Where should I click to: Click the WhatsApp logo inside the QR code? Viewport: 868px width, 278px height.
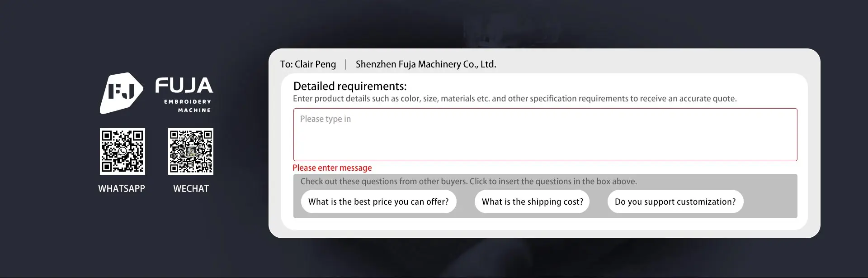coord(123,151)
